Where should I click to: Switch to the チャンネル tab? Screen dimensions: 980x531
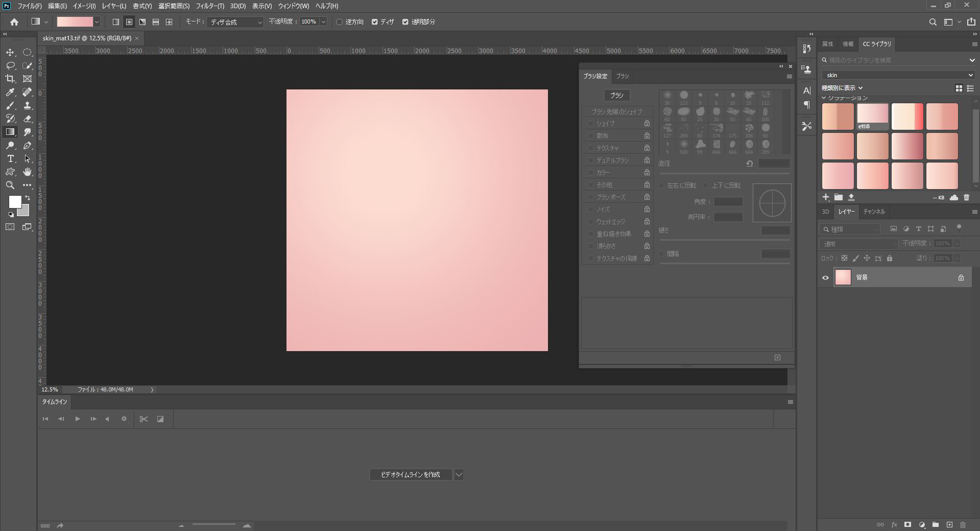pos(874,212)
